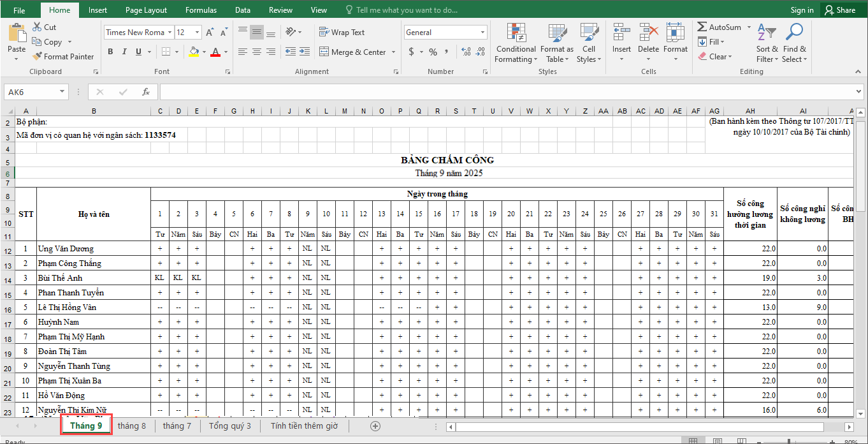Click the Share button
Image resolution: width=868 pixels, height=444 pixels.
click(839, 10)
